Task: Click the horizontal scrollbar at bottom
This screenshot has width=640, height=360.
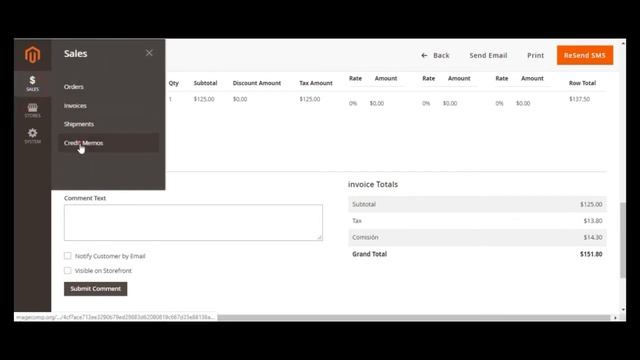Action: (413, 317)
